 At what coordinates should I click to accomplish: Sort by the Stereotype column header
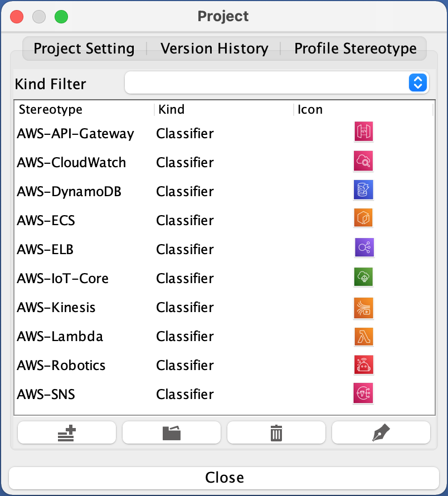pos(51,109)
